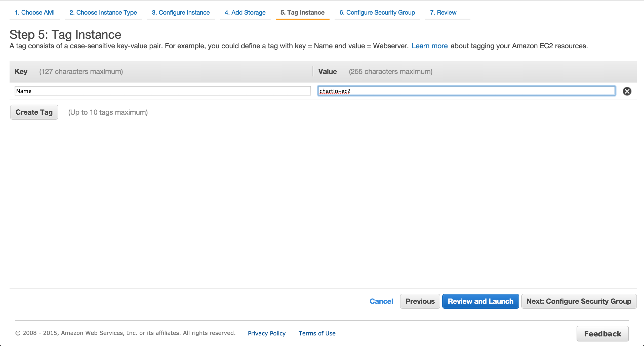Go to Choose AMI step
The height and width of the screenshot is (346, 644).
(34, 13)
